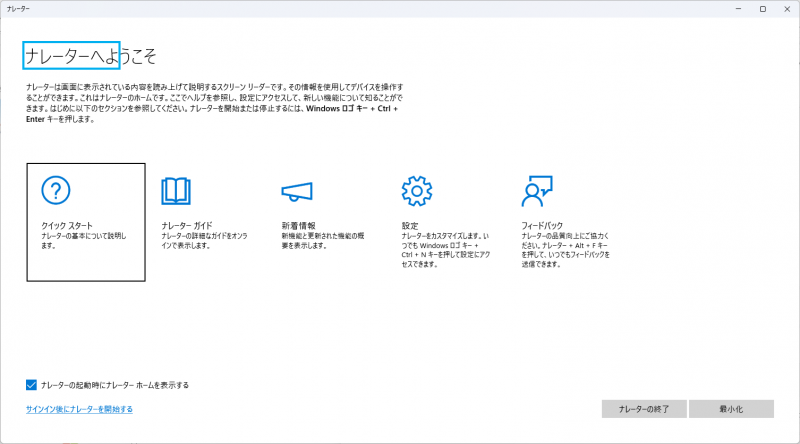Screen dimensions: 800x444
Task: Click the 新着情報 tile title text
Action: click(299, 226)
